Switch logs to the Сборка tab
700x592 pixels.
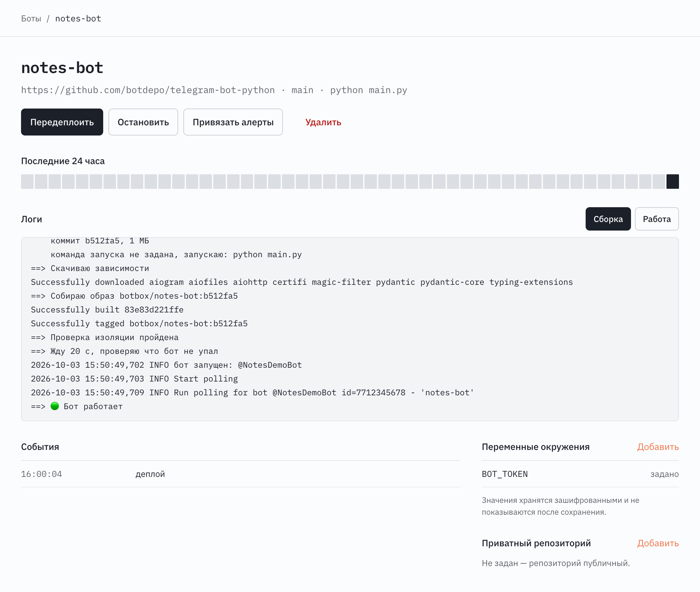click(608, 219)
